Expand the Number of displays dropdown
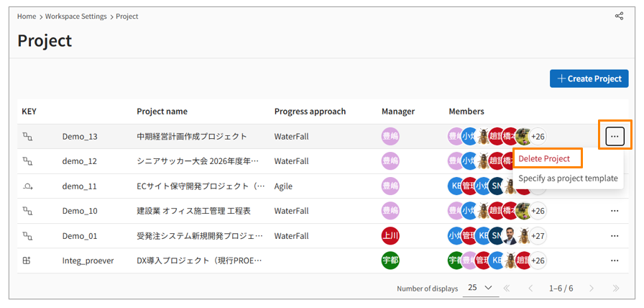 [480, 288]
